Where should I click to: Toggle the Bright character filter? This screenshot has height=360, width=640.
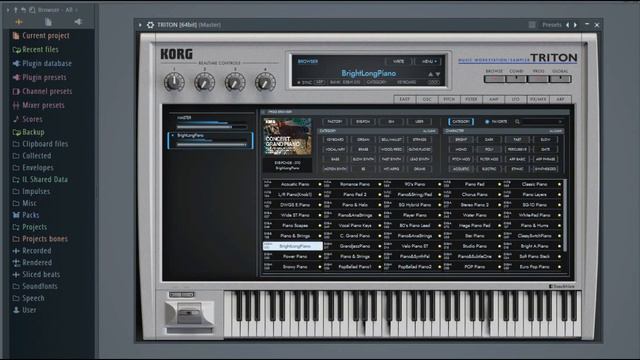point(461,140)
